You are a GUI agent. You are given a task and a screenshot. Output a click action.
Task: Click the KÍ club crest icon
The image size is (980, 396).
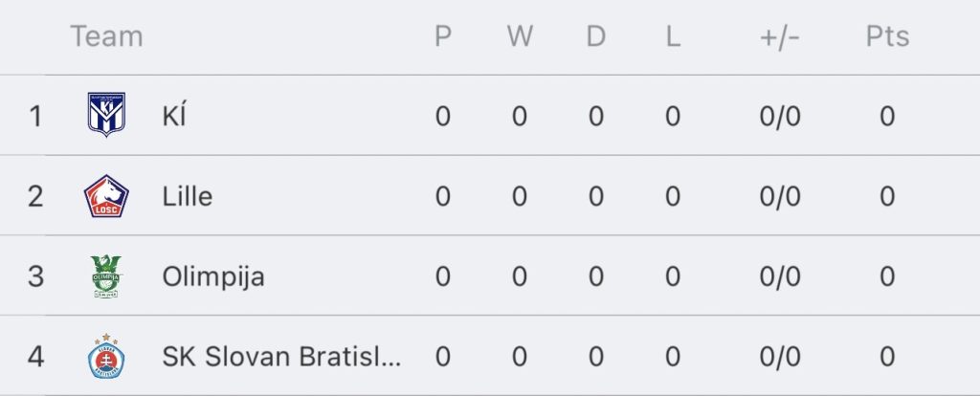point(106,115)
